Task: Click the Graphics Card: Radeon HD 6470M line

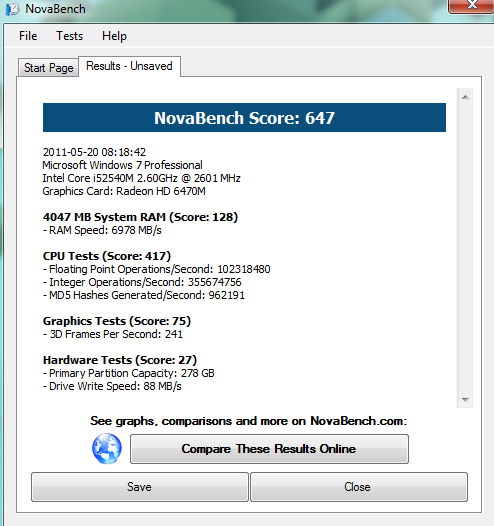Action: 124,191
